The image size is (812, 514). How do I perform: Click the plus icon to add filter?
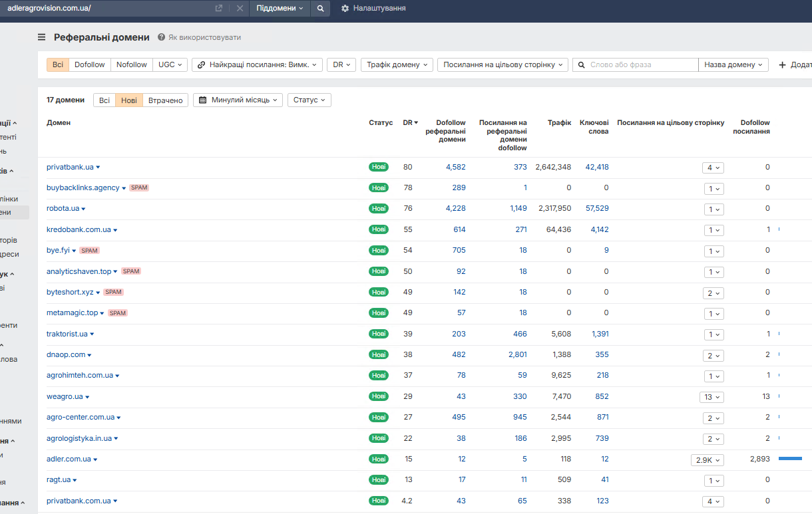(782, 64)
